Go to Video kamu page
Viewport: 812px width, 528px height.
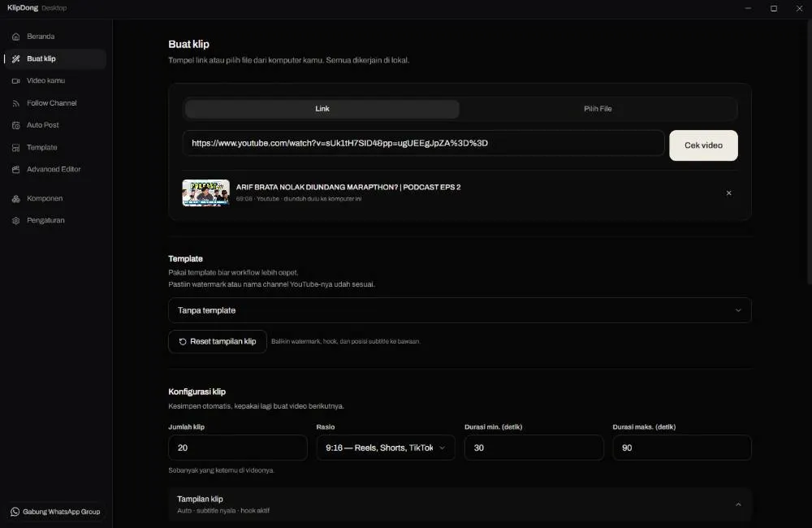point(55,81)
